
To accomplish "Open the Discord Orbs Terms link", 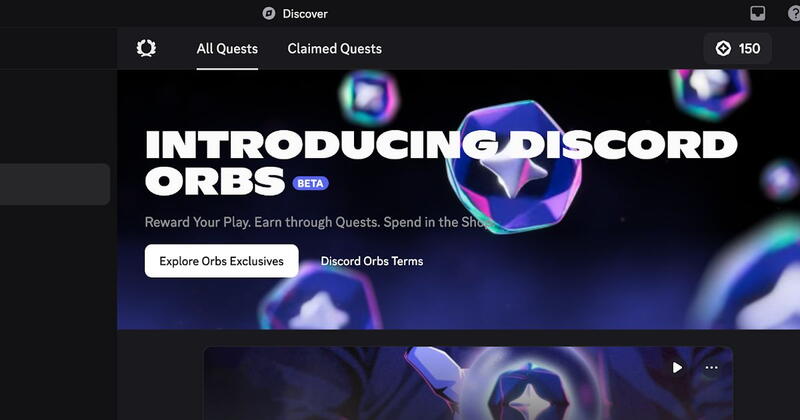I will pyautogui.click(x=372, y=261).
